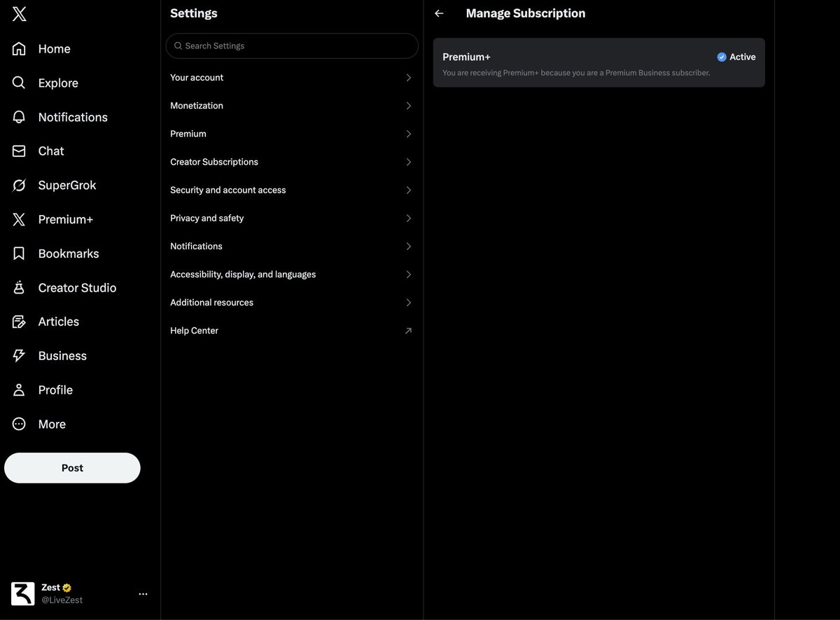Select Notifications in the settings list
Screen dimensions: 840x620
click(x=292, y=246)
